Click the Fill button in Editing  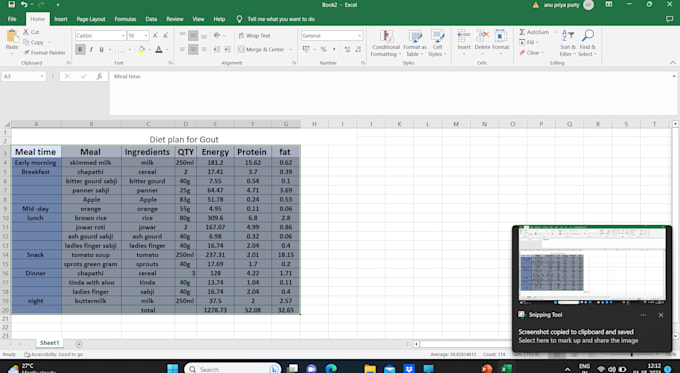[x=527, y=43]
